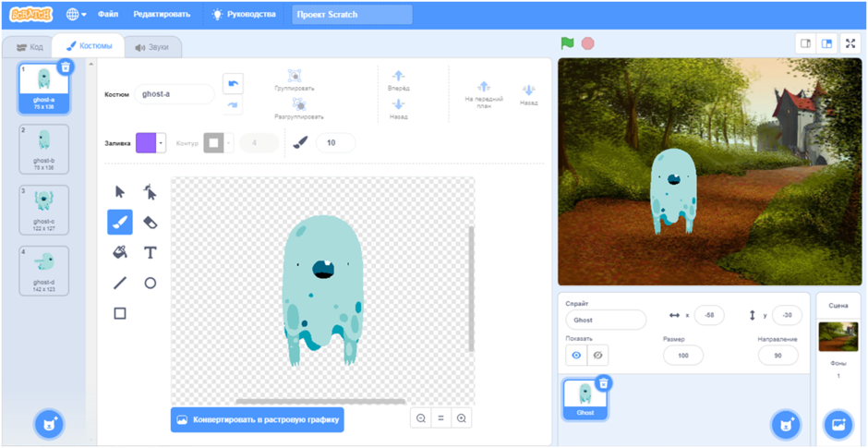Open the Файл menu
The width and height of the screenshot is (868, 448).
pos(109,15)
